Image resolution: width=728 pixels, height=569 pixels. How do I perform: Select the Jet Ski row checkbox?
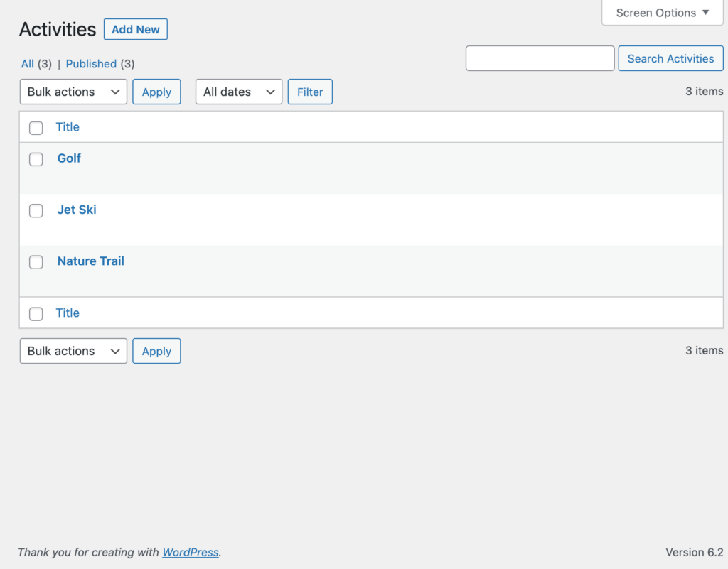36,210
